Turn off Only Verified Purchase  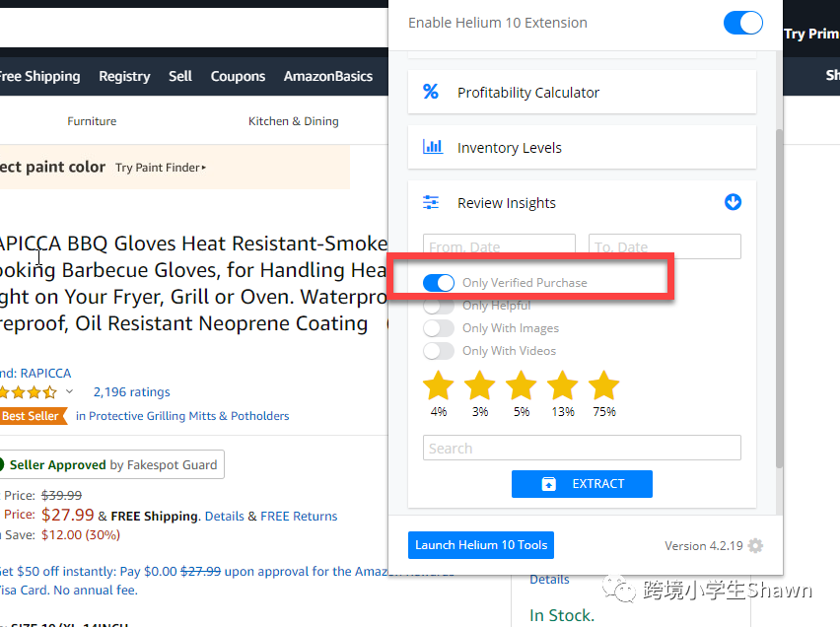point(438,282)
